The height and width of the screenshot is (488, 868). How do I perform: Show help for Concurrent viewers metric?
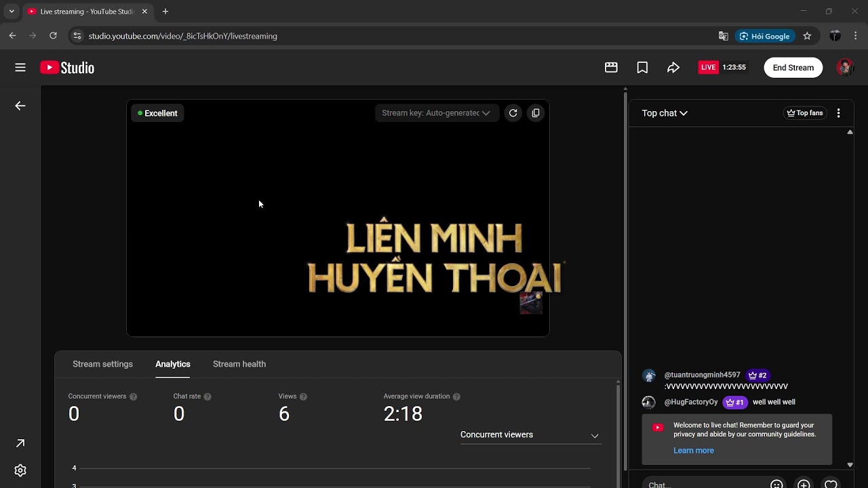coord(134,396)
